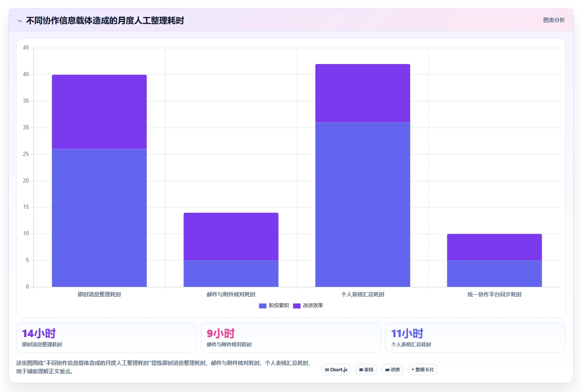The width and height of the screenshot is (582, 392).
Task: Click the icon left of the chart title
Action: 20,21
